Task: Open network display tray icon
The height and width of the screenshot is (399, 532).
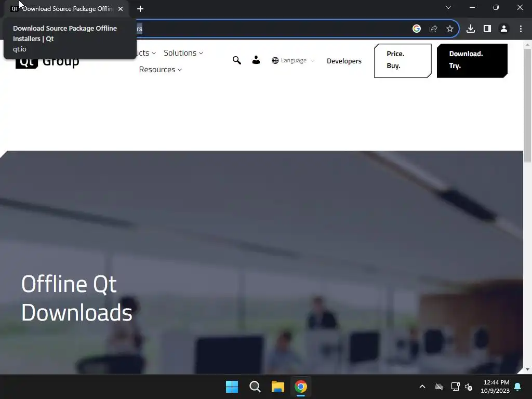Action: 455,387
